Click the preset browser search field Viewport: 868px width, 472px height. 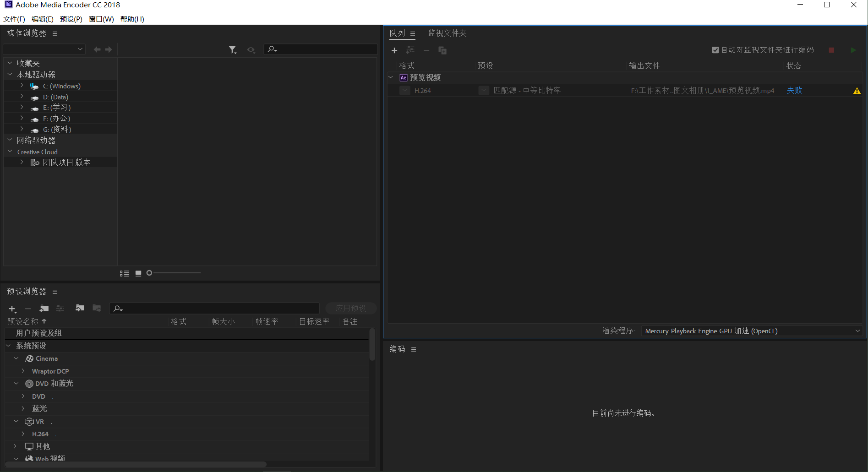tap(214, 308)
